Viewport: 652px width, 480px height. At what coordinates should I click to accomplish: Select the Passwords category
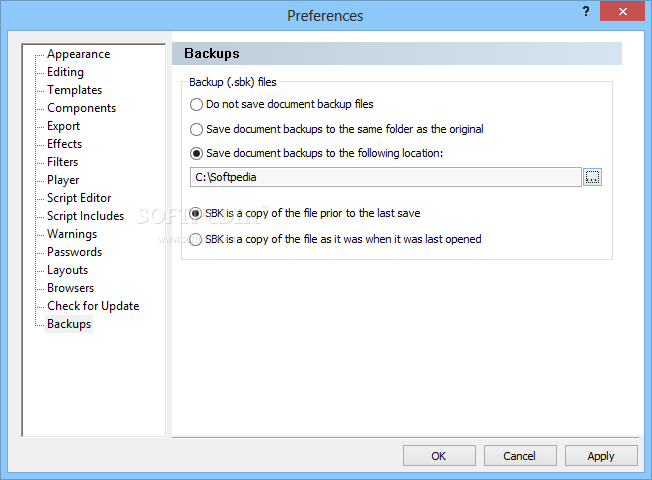pos(74,252)
